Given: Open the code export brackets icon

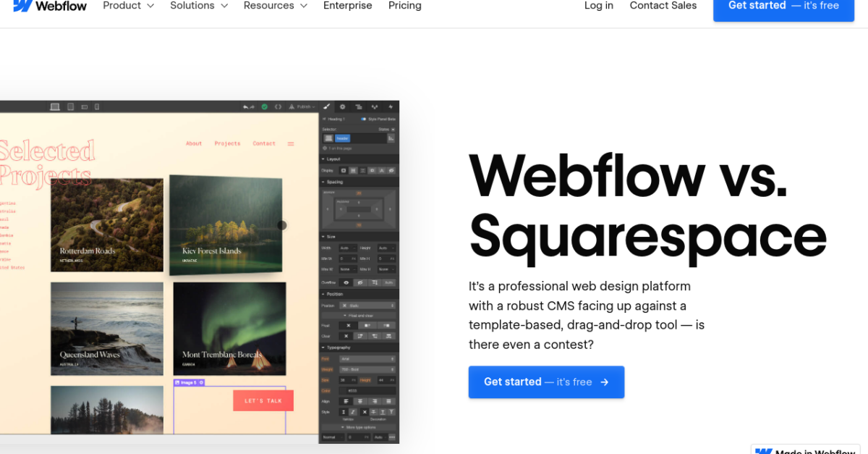Looking at the screenshot, I should coord(278,106).
